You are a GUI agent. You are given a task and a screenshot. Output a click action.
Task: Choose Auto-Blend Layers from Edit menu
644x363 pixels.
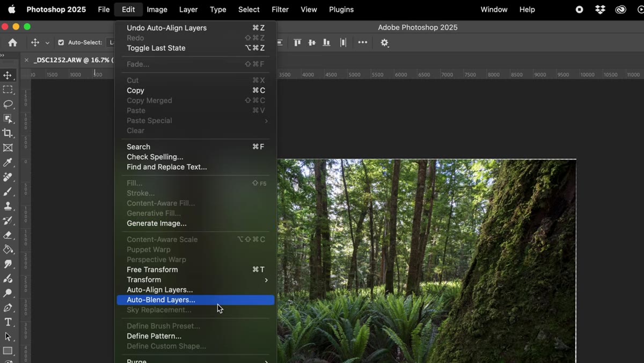(195, 300)
